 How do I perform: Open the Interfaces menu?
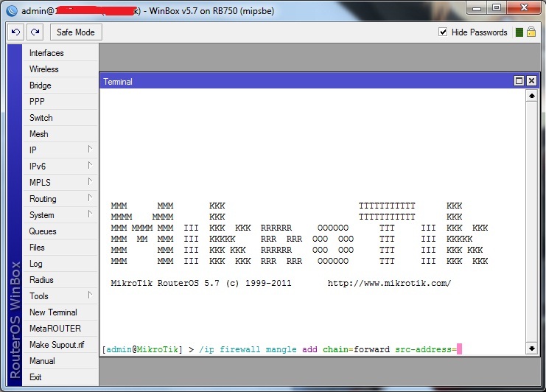click(x=60, y=53)
